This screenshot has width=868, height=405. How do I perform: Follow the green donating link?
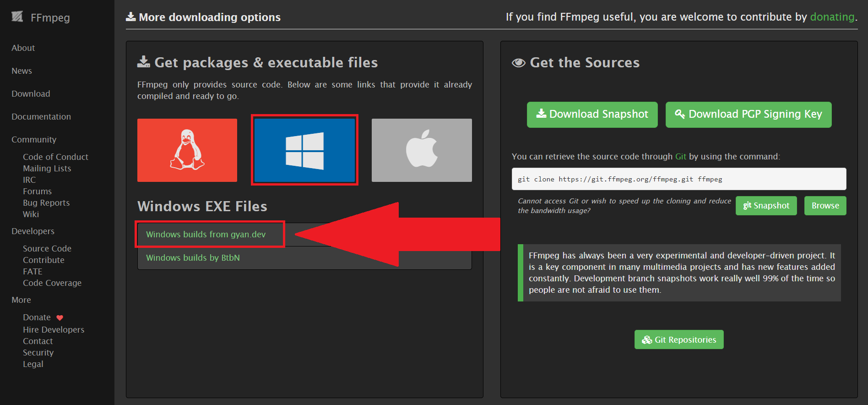(x=832, y=17)
